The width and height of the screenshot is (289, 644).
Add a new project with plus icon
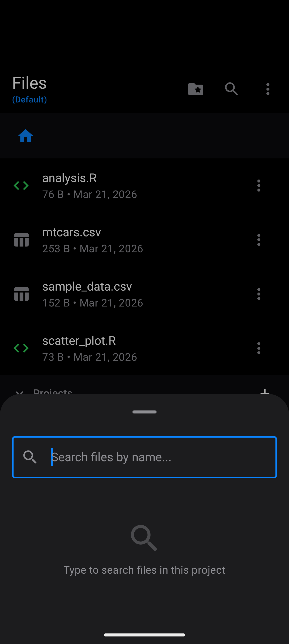tap(265, 391)
